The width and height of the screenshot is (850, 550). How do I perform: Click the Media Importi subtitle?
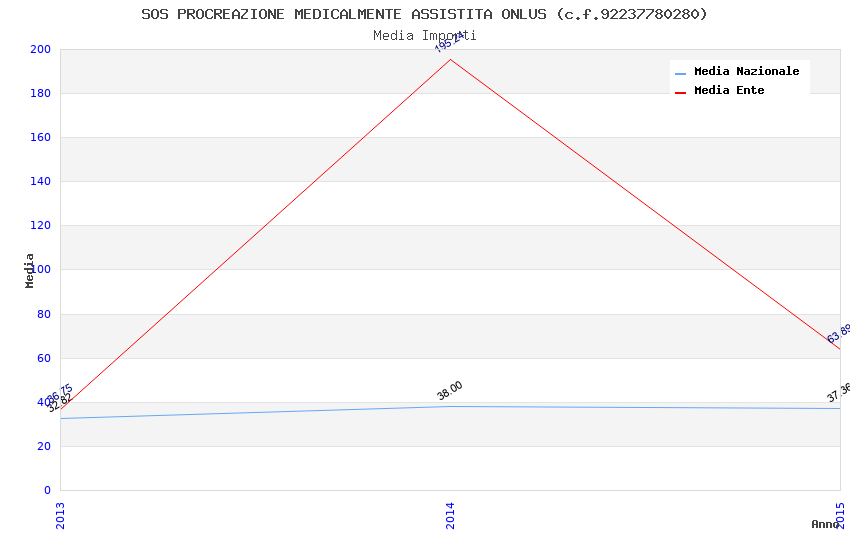click(x=424, y=36)
